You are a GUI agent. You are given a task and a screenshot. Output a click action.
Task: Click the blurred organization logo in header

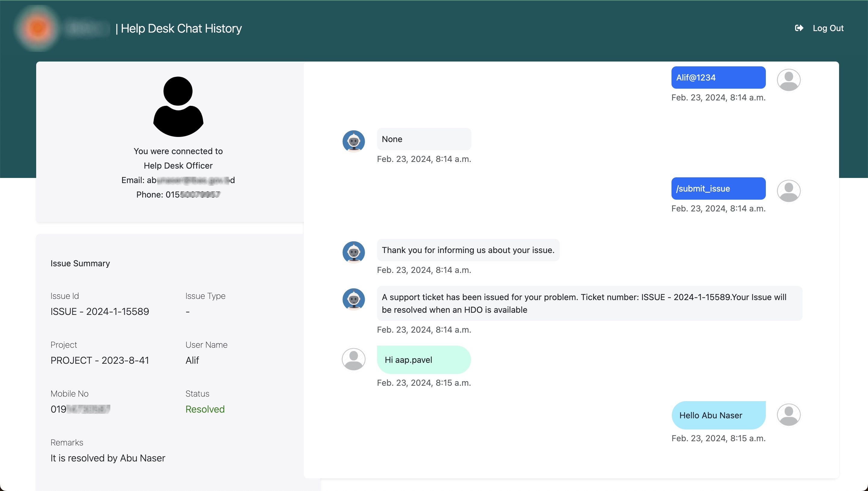coord(37,28)
